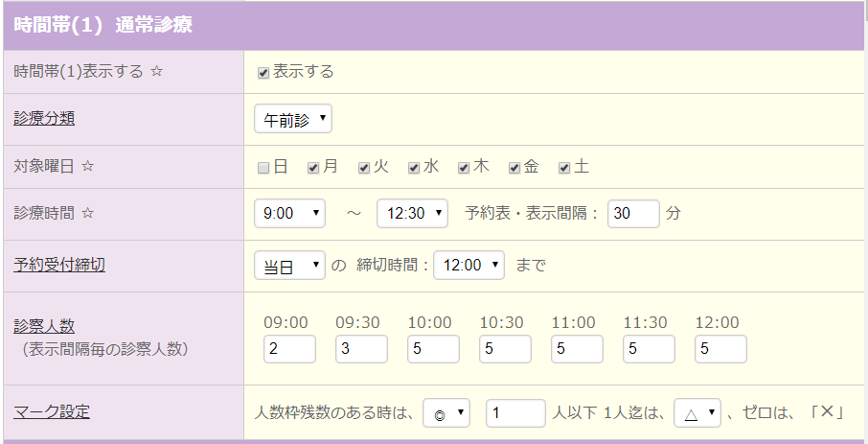This screenshot has height=444, width=868.
Task: Enable the 日 (Sunday) checkbox
Action: 263,168
